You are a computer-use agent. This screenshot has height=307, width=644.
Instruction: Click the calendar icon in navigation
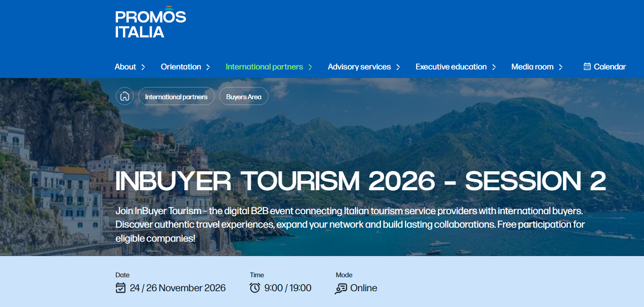click(x=587, y=67)
